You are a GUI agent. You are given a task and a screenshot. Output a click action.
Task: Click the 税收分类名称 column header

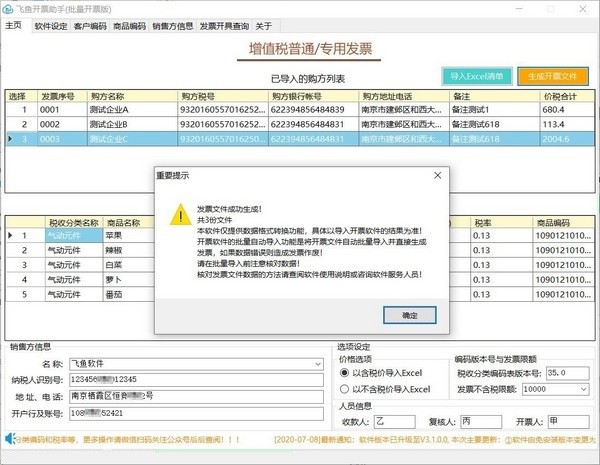pyautogui.click(x=74, y=223)
